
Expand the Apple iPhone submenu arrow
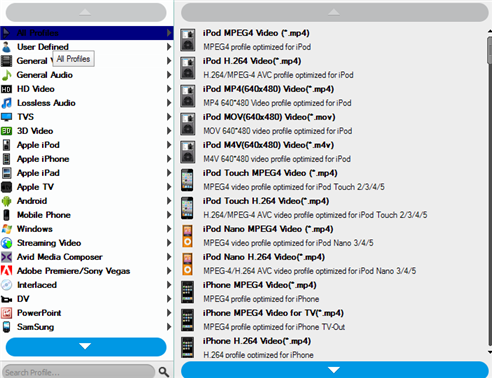coord(169,159)
